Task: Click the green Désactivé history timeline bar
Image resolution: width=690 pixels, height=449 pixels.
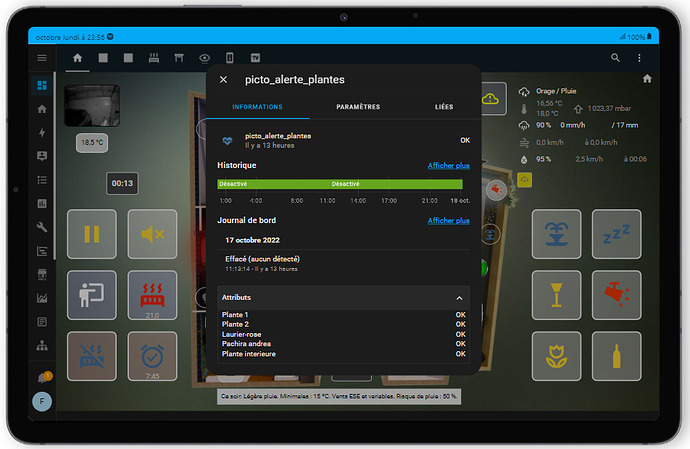Action: click(344, 184)
